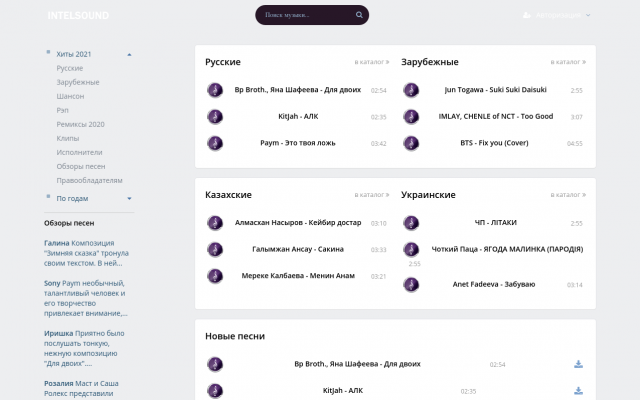
Task: Play KitJah - АЛК in Новые песни
Action: pos(215,391)
